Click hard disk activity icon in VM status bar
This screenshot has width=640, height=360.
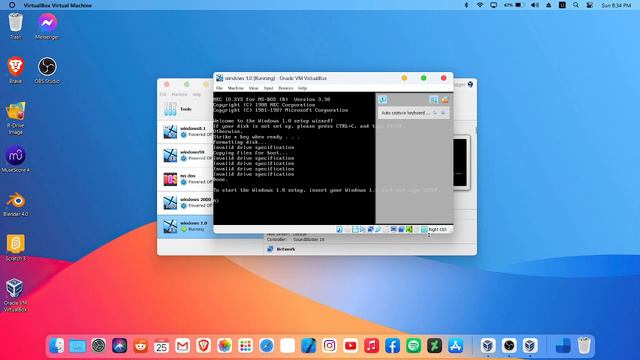coord(339,229)
